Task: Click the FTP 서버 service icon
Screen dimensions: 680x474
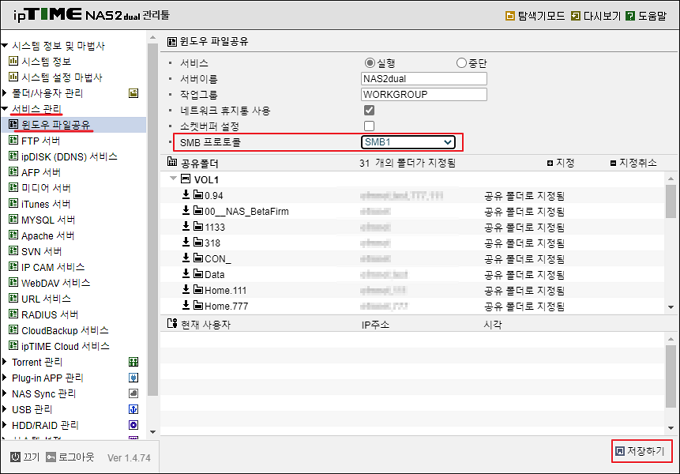Action: 13,140
